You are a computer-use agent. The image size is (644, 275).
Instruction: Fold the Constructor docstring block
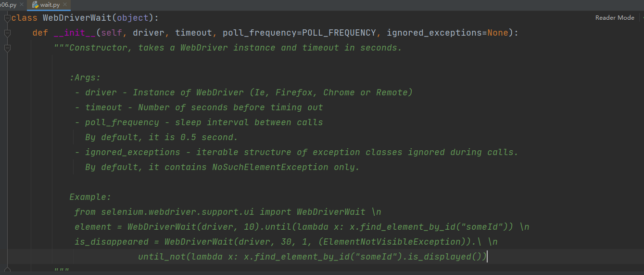(x=7, y=48)
